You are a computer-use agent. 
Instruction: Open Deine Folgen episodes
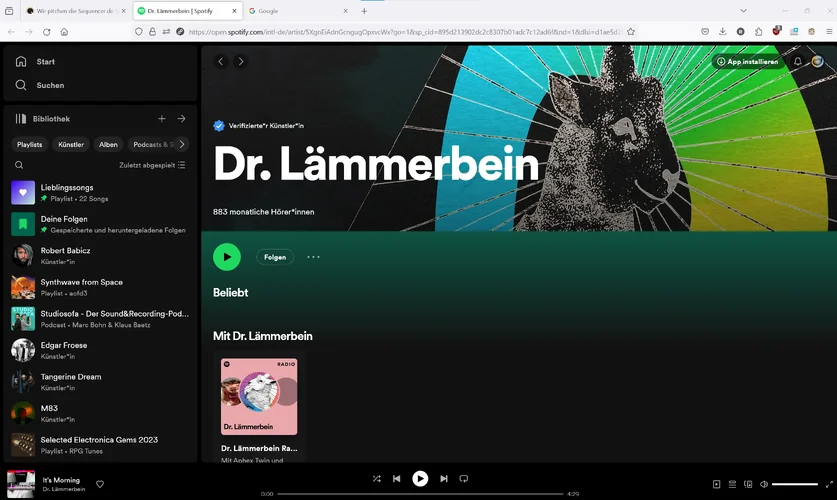point(100,224)
